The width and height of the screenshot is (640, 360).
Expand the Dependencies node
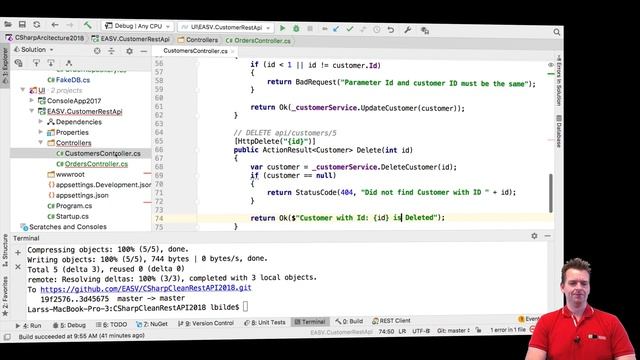tap(41, 122)
